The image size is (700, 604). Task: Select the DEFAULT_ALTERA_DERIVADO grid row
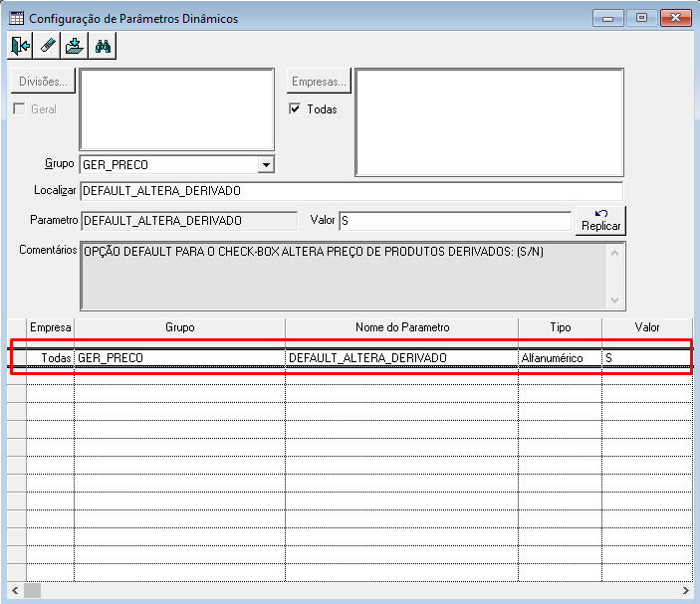(x=350, y=358)
